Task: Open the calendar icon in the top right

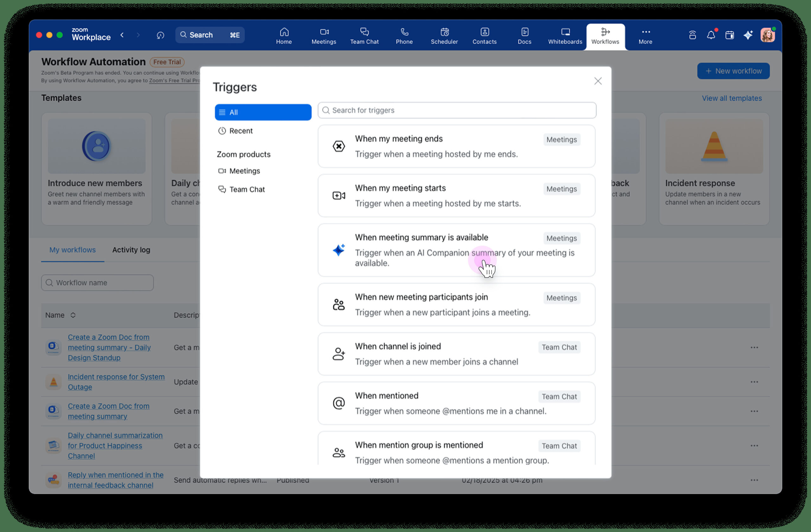Action: (730, 35)
